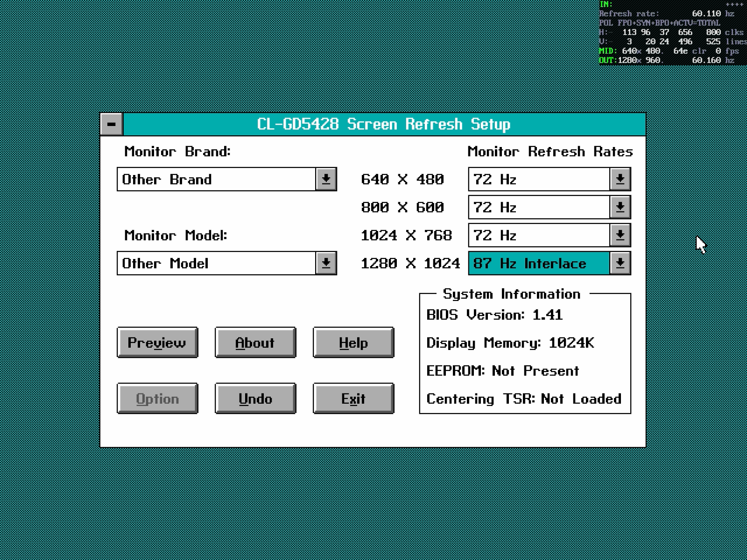Expand the Monitor Model dropdown arrow
The image size is (747, 560).
tap(326, 263)
